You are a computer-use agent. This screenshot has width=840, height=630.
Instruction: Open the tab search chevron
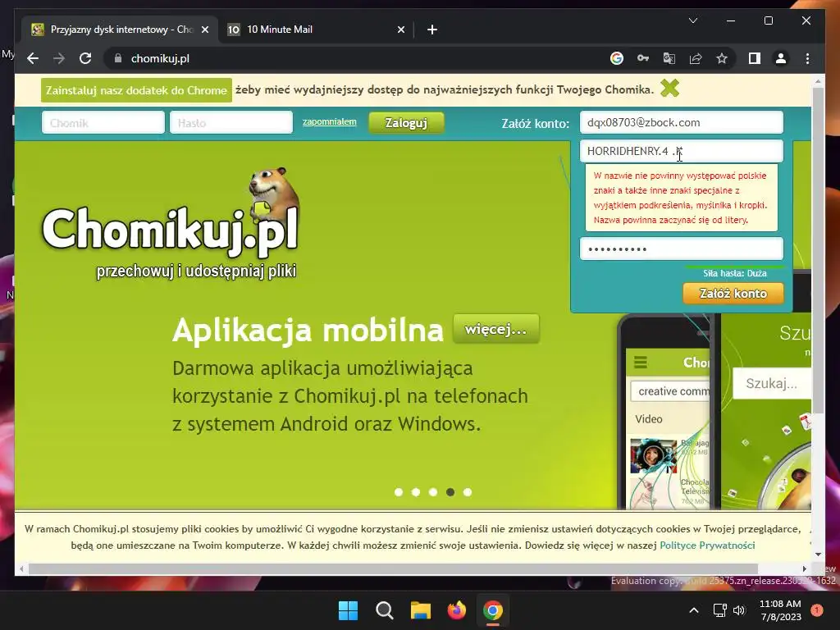[x=692, y=21]
